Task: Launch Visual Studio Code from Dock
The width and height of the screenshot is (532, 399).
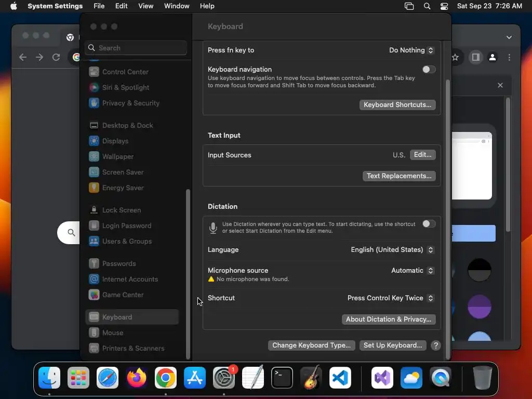Action: tap(340, 378)
